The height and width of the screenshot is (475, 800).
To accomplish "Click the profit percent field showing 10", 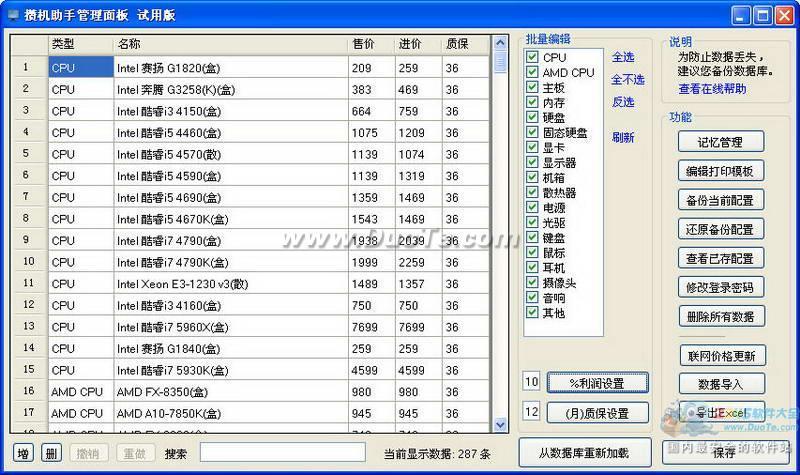I will point(531,382).
